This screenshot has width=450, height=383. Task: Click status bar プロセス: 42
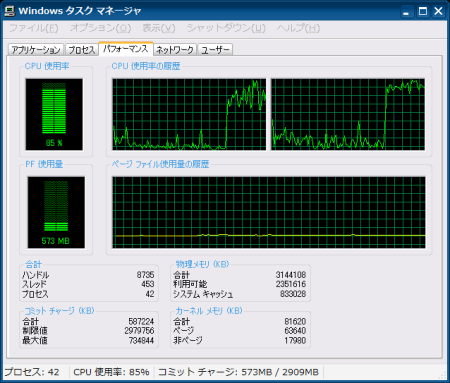(x=32, y=372)
